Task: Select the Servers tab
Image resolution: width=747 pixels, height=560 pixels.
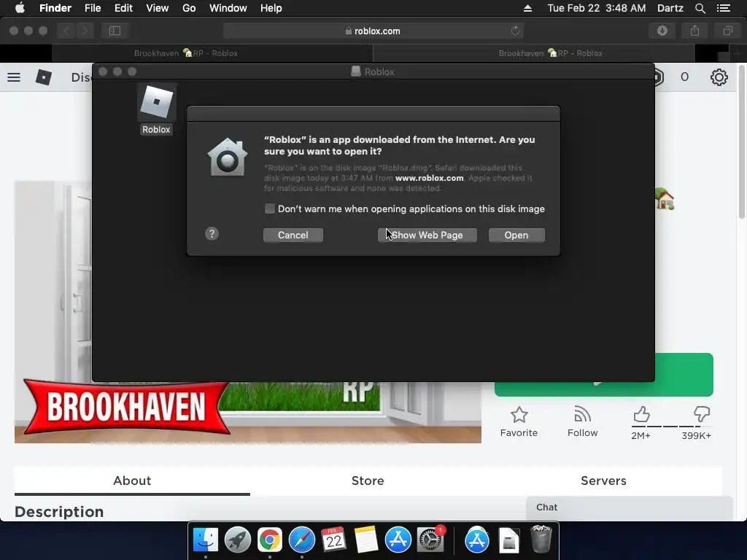Action: [x=603, y=481]
